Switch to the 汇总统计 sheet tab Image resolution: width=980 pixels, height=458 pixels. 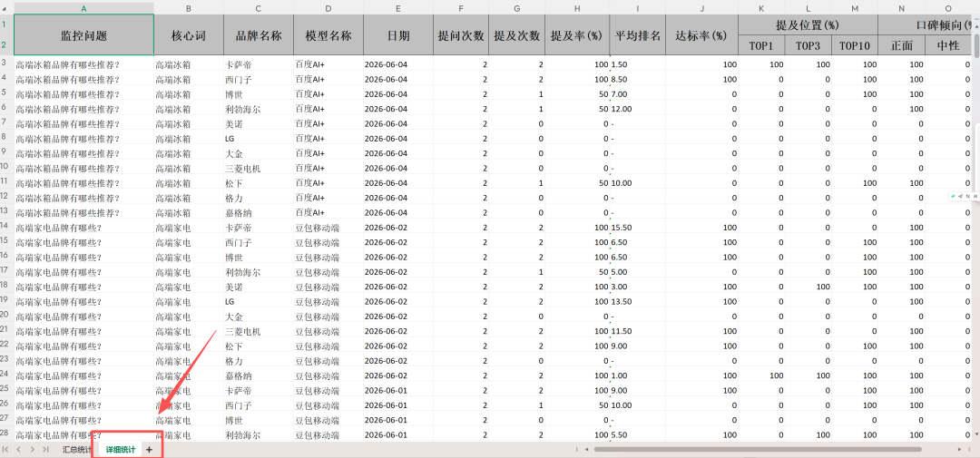(x=75, y=449)
